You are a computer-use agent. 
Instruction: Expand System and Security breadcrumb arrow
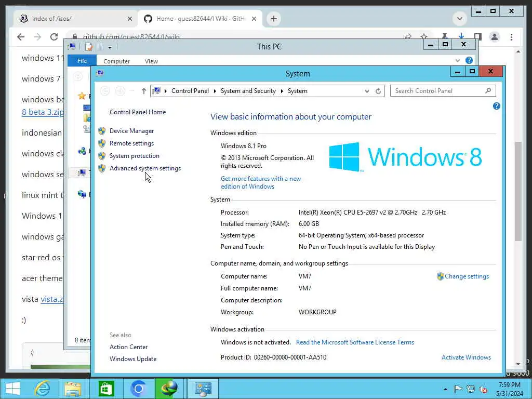click(282, 91)
